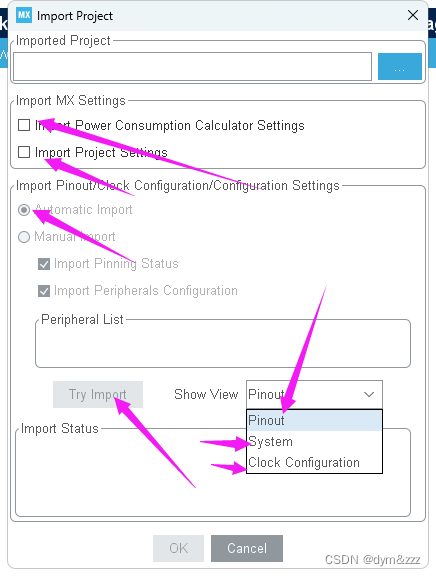The image size is (436, 576).
Task: Toggle the Import Pinning Status checkbox
Action: click(x=44, y=264)
